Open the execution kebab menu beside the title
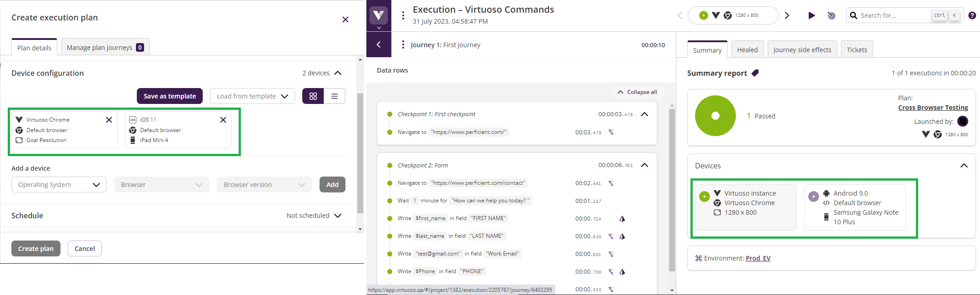980x295 pixels. (403, 15)
